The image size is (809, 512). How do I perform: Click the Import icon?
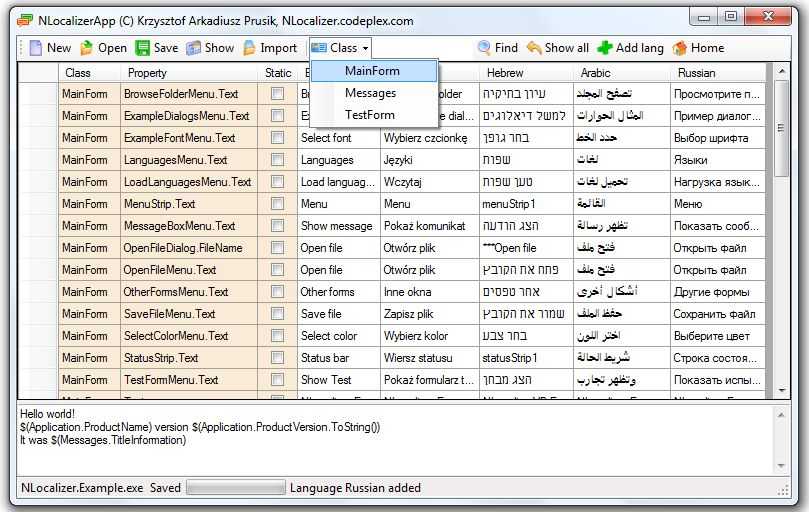click(x=250, y=48)
